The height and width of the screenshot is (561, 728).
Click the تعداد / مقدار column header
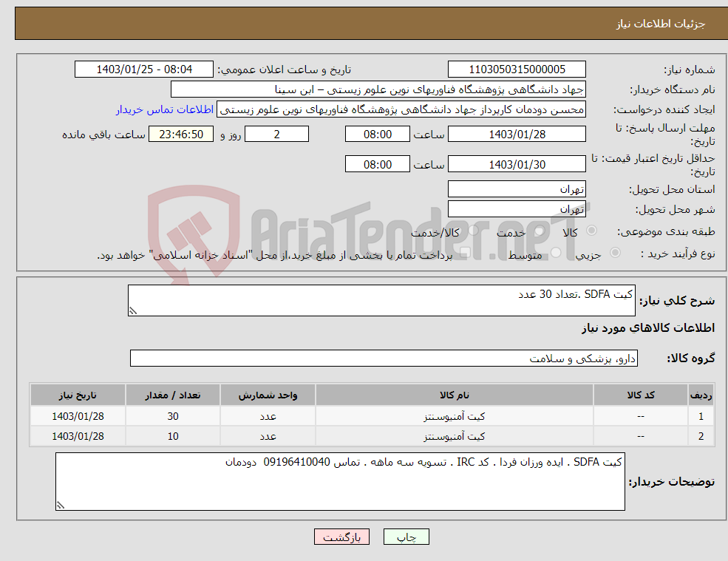tap(173, 395)
